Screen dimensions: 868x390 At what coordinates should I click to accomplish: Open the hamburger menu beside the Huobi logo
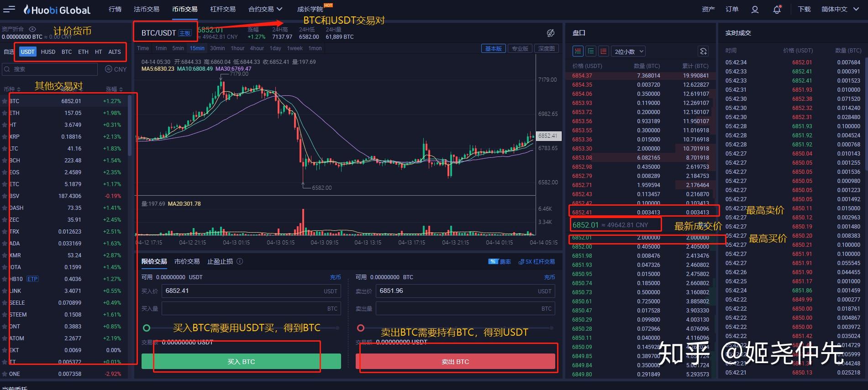pyautogui.click(x=9, y=9)
